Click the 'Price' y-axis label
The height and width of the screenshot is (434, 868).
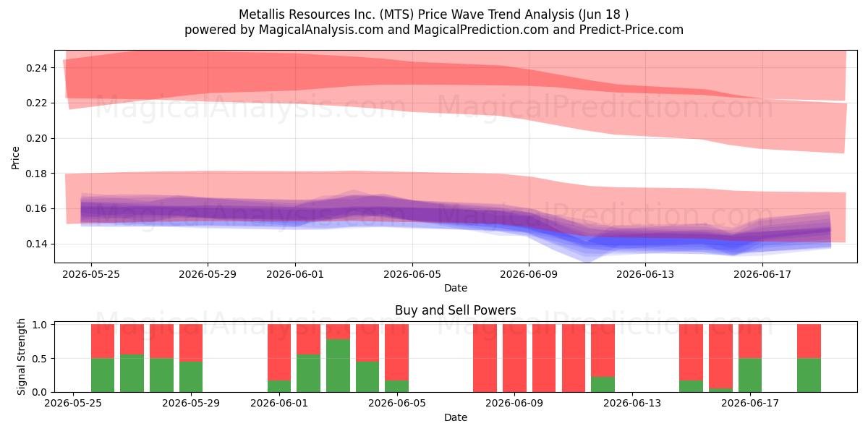[16, 157]
